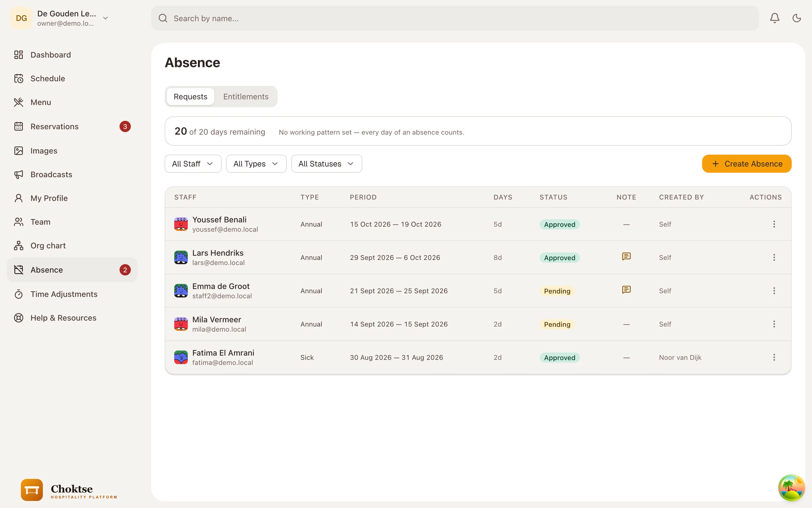Go to Dashboard in sidebar
The image size is (812, 508).
pos(72,55)
